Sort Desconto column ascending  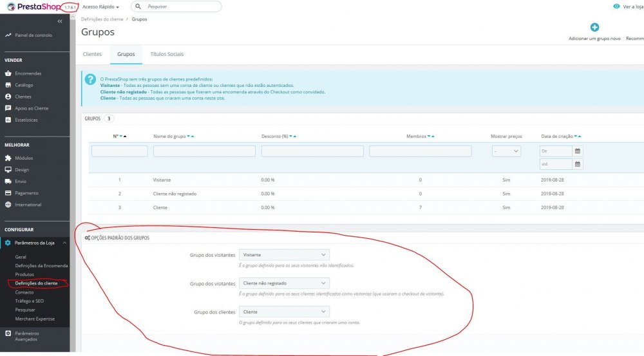point(294,136)
